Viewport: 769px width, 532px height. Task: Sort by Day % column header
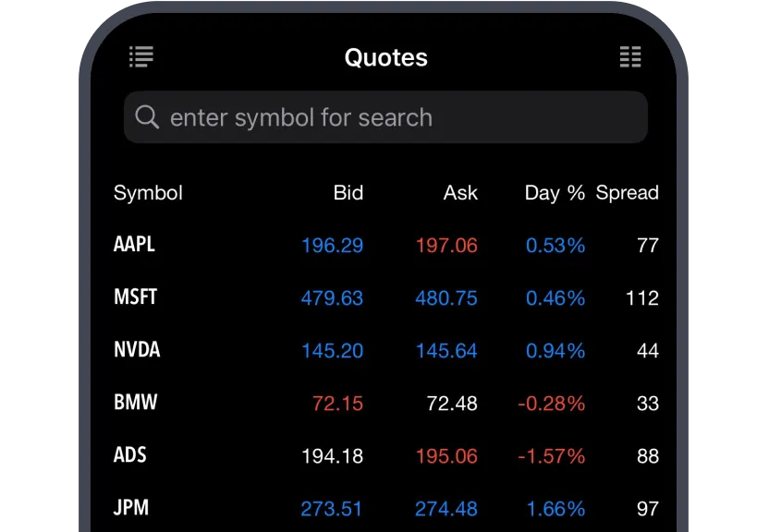click(555, 193)
